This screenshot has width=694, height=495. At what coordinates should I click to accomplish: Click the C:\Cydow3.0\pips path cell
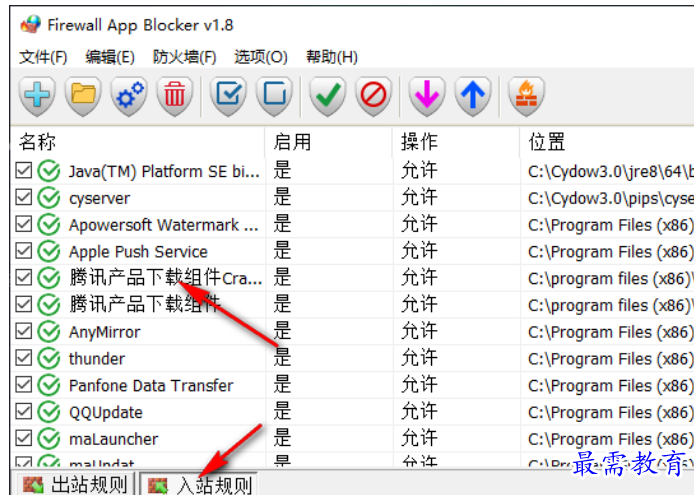611,199
